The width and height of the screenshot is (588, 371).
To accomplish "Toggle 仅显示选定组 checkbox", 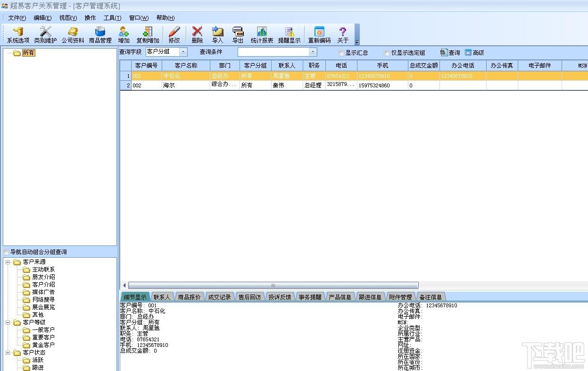I will (387, 53).
